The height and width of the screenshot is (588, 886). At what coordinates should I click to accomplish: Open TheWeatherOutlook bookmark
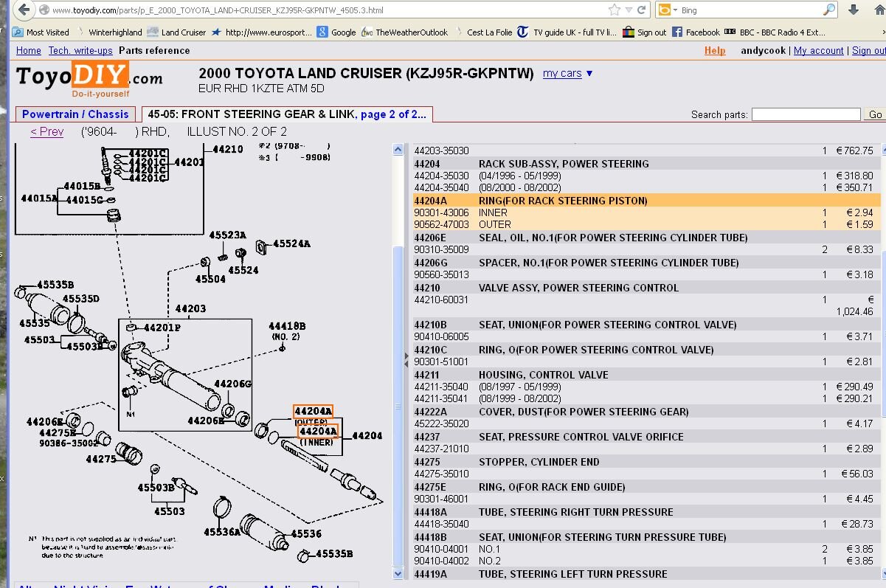pyautogui.click(x=404, y=32)
